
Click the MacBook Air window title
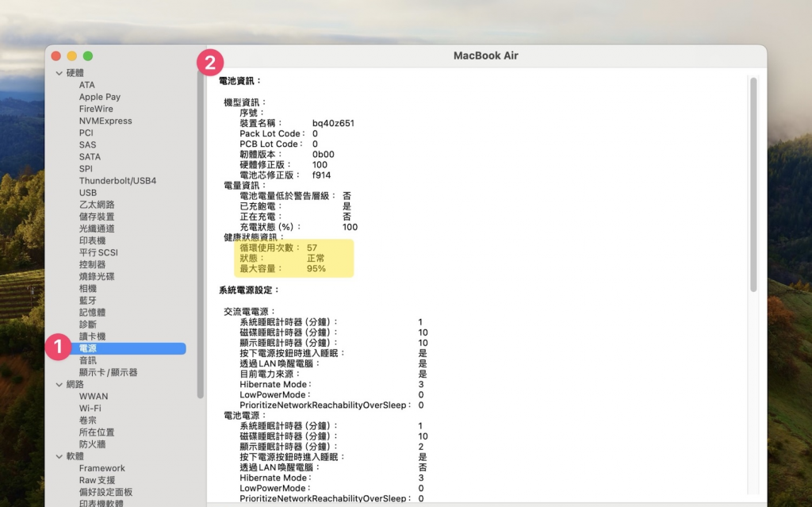point(486,56)
